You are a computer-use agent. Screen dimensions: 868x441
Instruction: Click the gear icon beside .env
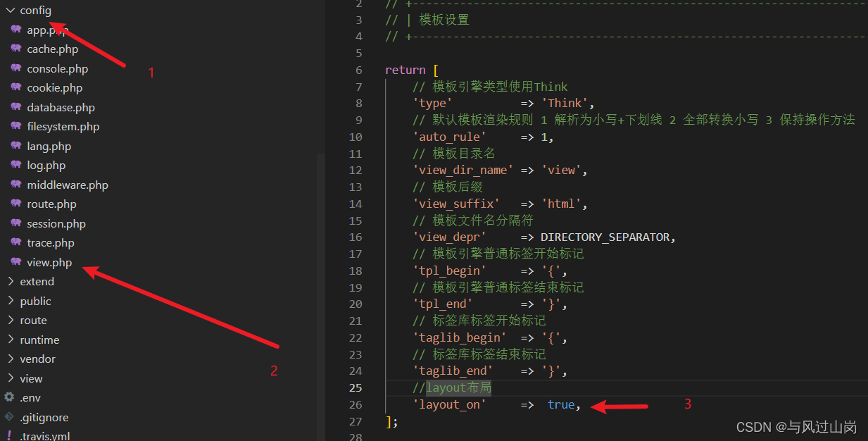[9, 397]
